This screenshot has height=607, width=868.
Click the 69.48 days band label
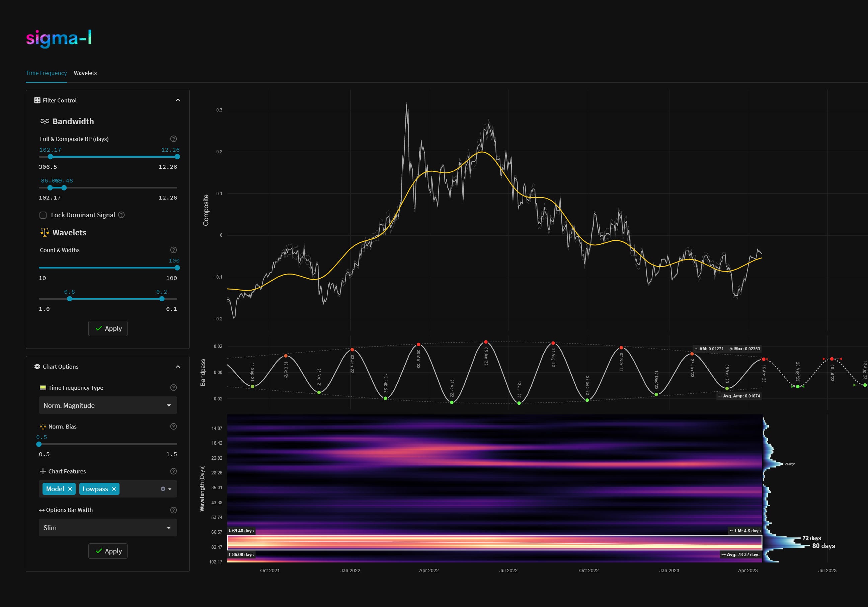(241, 531)
